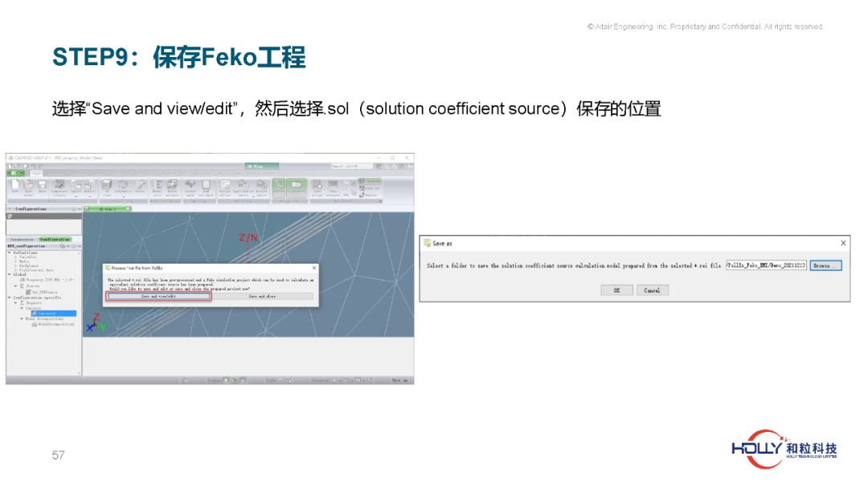Screen dimensions: 868x489
Task: Open the Component library icon
Action: [x=59, y=187]
